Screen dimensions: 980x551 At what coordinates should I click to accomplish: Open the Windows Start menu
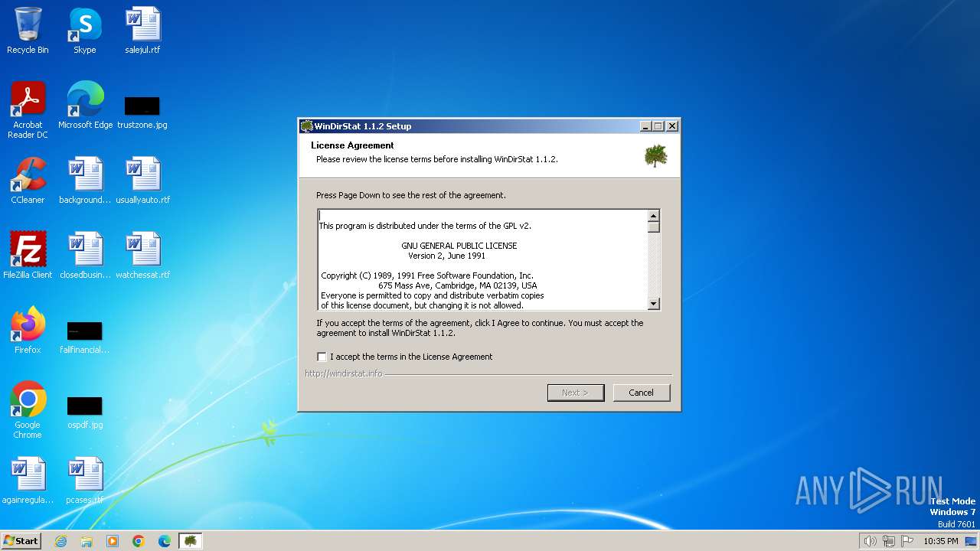(x=21, y=541)
